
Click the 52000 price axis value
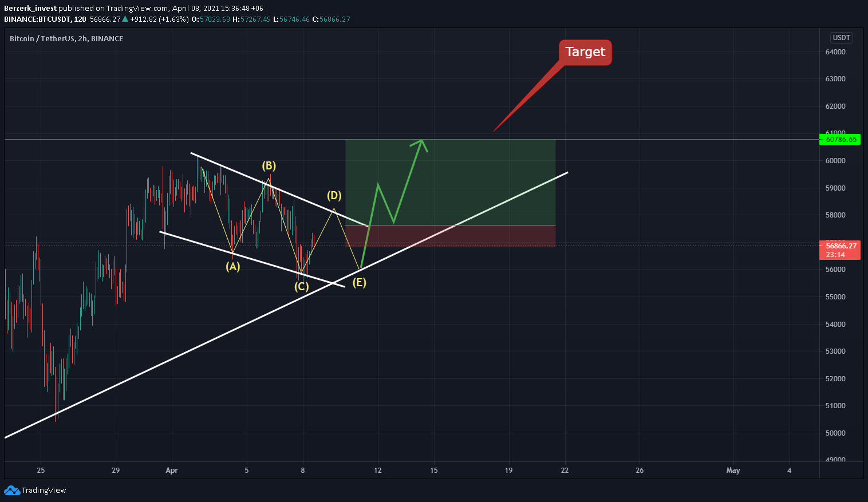(x=835, y=379)
